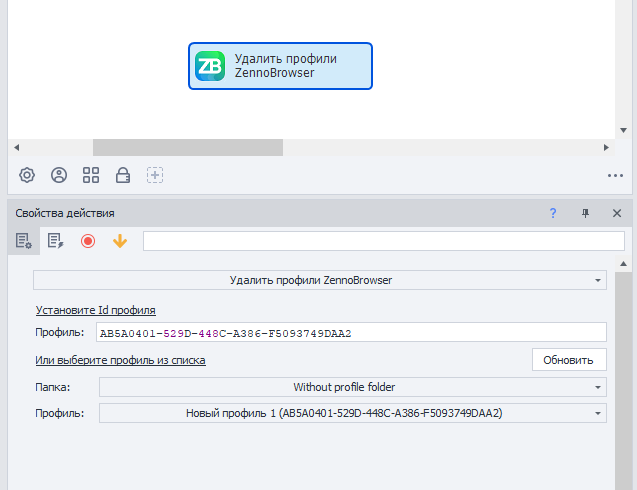Click the empty text field beside orange arrow
The height and width of the screenshot is (490, 637).
coord(384,241)
